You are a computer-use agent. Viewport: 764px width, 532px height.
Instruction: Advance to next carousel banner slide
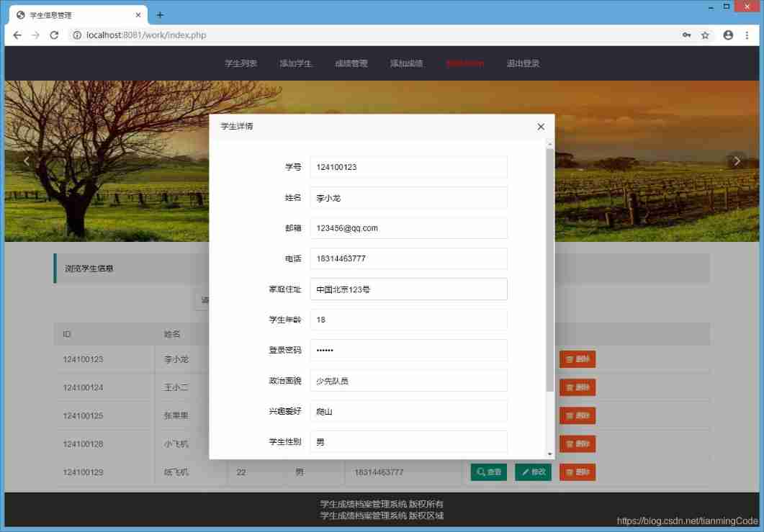(x=737, y=161)
